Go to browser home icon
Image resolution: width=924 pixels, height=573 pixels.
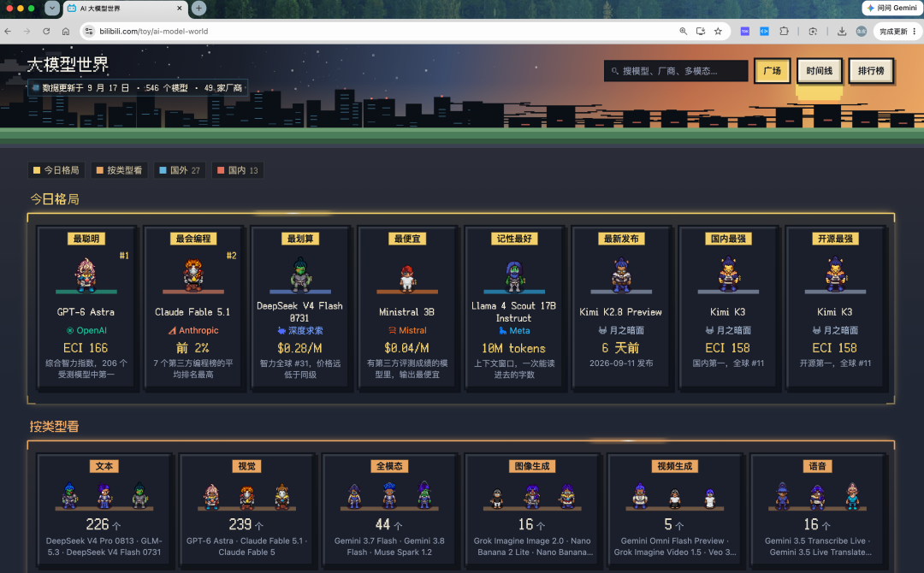click(66, 31)
